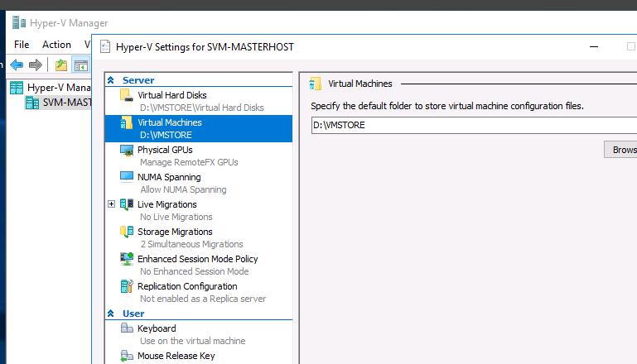Open the File menu

tap(22, 45)
